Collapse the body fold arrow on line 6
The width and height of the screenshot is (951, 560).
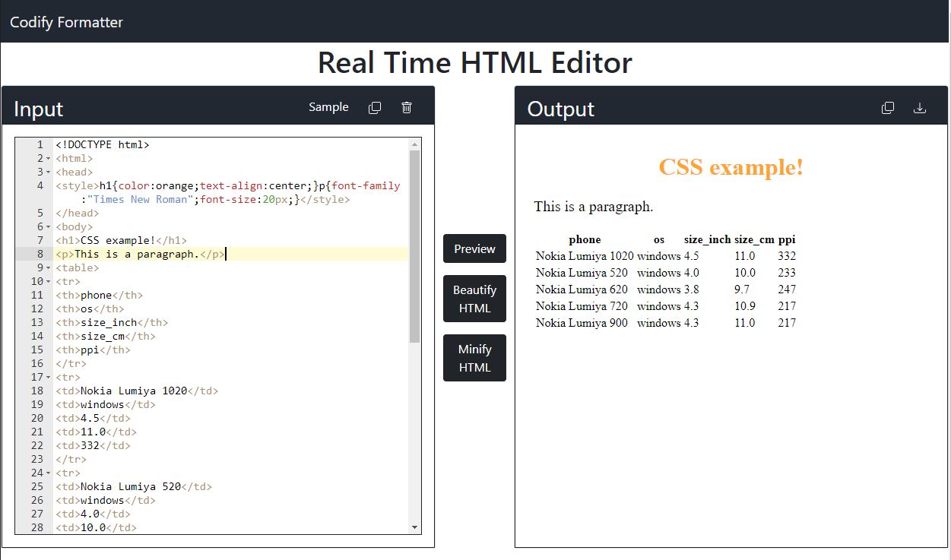coord(46,226)
